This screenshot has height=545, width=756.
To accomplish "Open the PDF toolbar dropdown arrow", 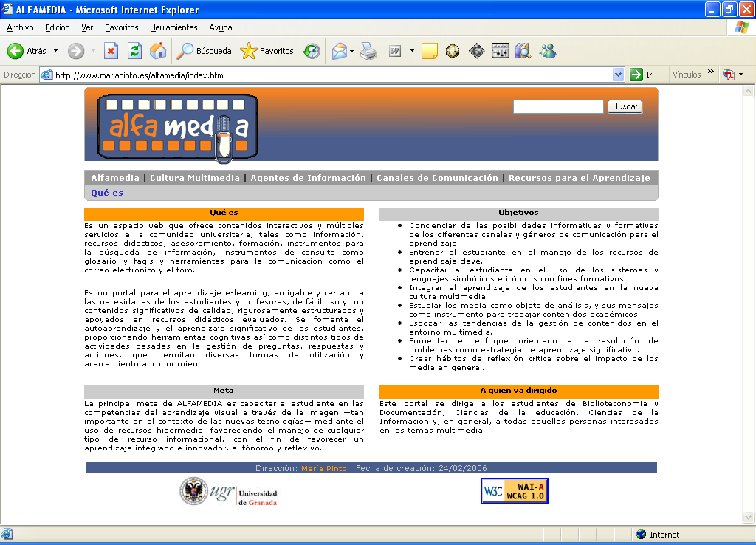I will pos(740,75).
